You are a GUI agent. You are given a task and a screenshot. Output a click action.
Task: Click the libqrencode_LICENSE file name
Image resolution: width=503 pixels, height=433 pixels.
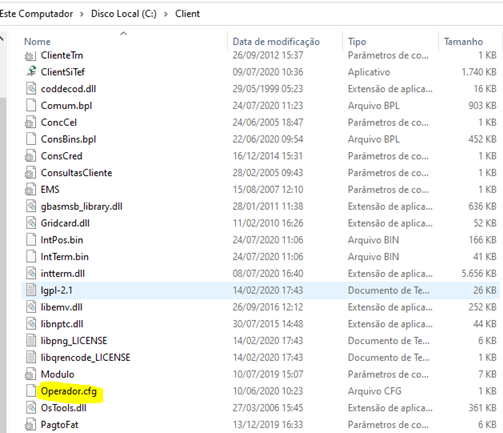tap(85, 358)
